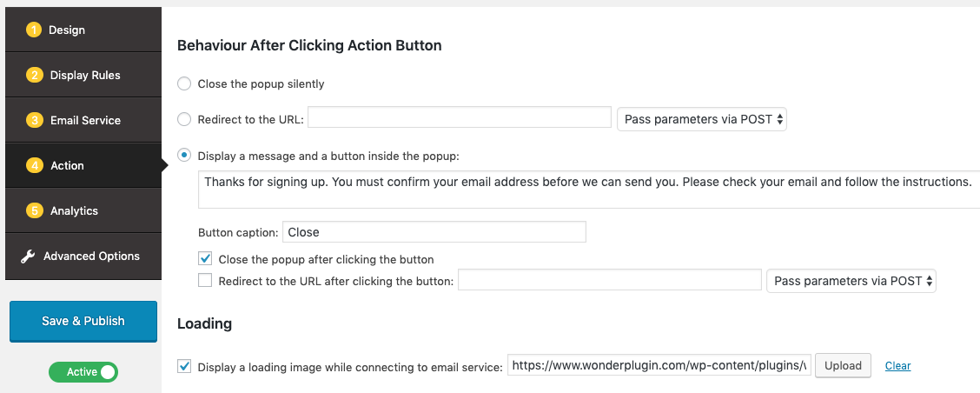Select the 'Close the popup silently' radio option
980x393 pixels.
point(184,84)
